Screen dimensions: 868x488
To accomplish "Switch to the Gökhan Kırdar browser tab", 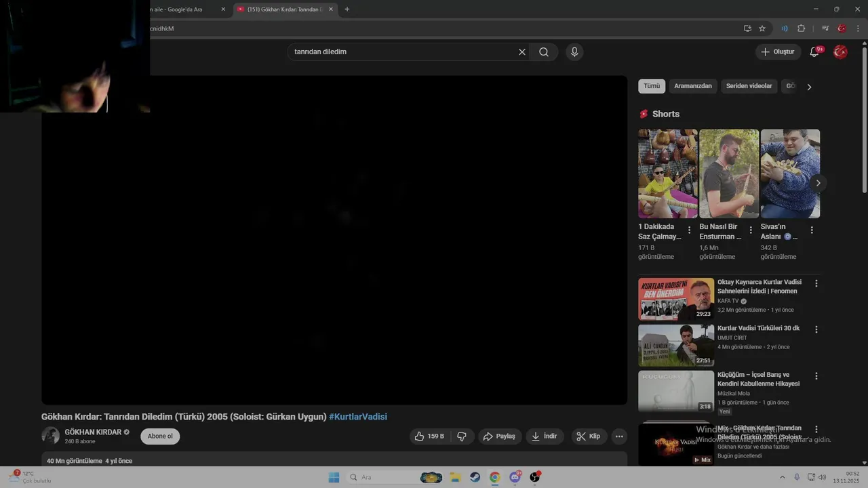I will (x=285, y=9).
